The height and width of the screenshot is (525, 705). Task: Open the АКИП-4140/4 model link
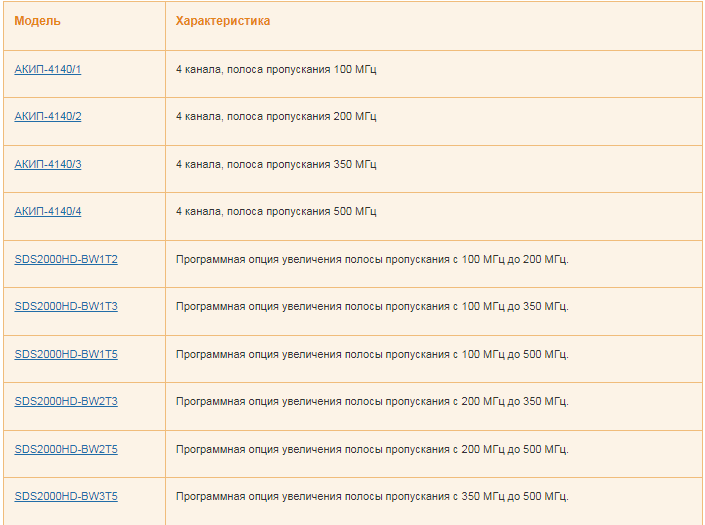tap(48, 211)
